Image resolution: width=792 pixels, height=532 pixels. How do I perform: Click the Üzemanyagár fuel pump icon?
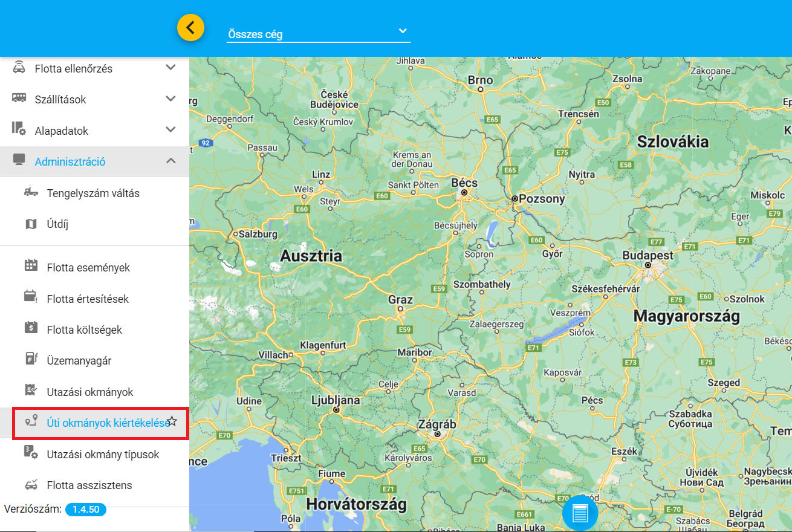31,358
